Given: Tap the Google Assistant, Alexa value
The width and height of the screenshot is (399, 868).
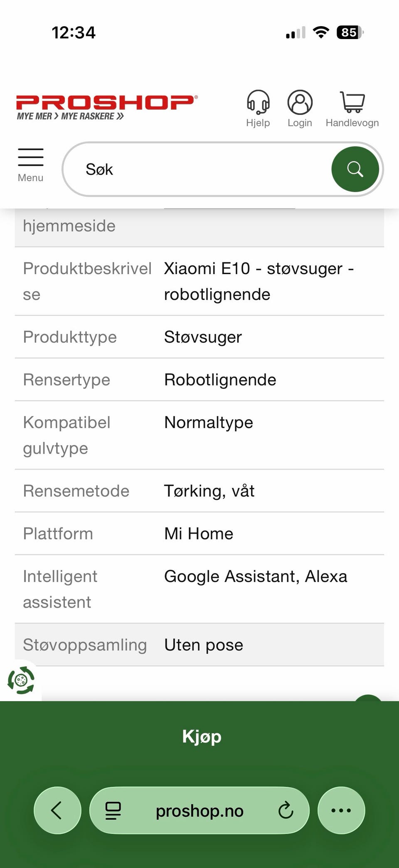Looking at the screenshot, I should (256, 576).
